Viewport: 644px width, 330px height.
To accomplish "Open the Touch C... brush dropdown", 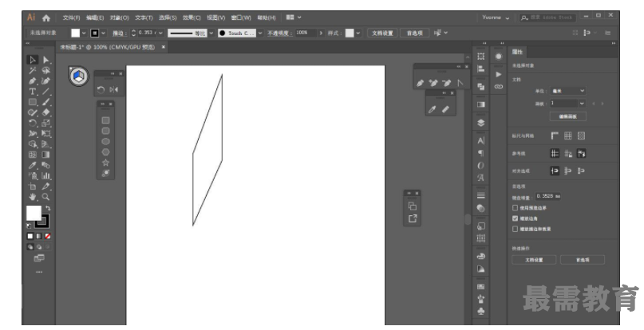I will tap(260, 33).
